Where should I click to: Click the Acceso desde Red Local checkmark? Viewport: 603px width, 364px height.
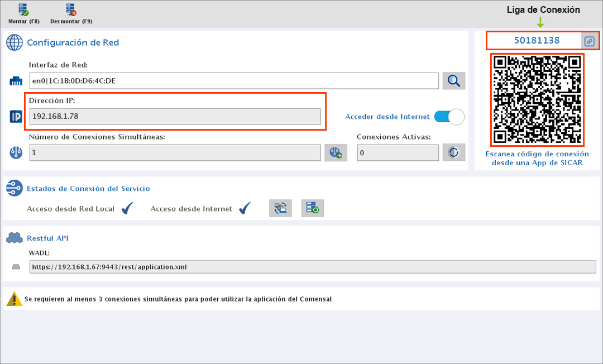click(127, 209)
